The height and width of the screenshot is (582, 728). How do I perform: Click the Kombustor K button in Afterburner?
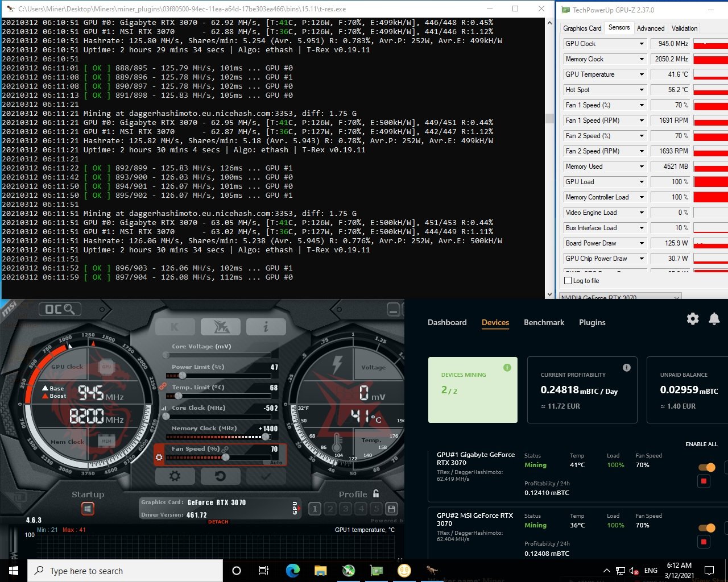click(175, 327)
